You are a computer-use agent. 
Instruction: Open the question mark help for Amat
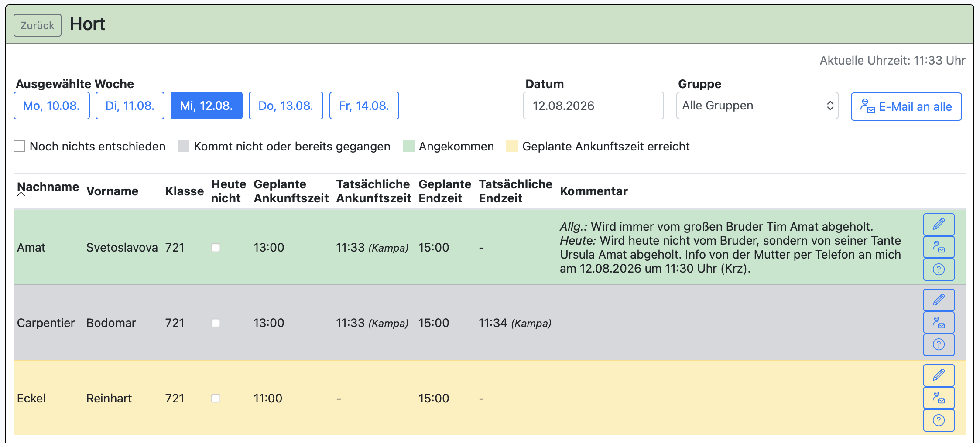939,269
